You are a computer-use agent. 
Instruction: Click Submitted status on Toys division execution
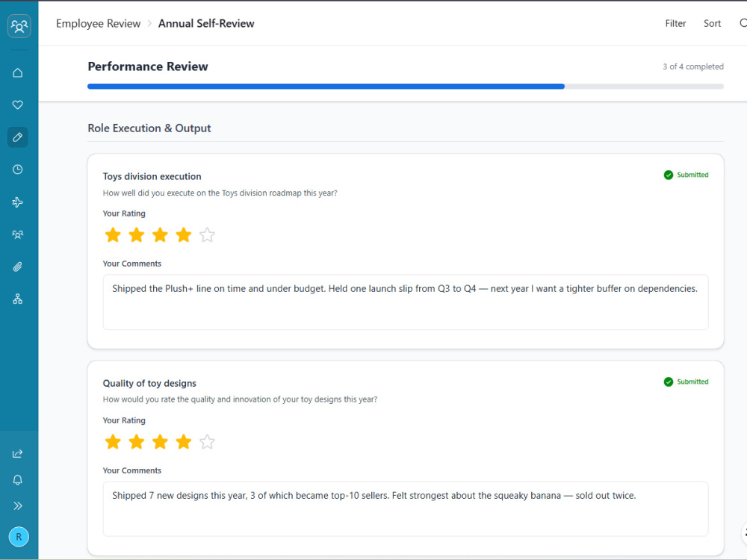(x=686, y=175)
